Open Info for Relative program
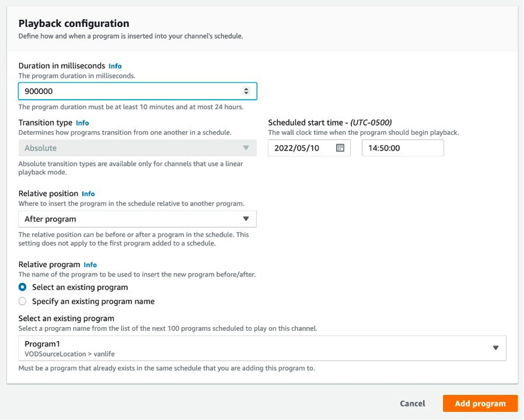The width and height of the screenshot is (524, 420). tap(90, 264)
